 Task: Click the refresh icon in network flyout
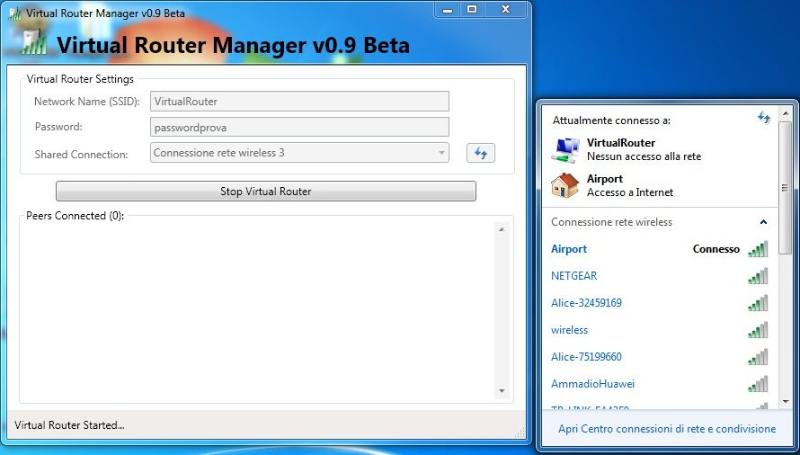point(764,118)
